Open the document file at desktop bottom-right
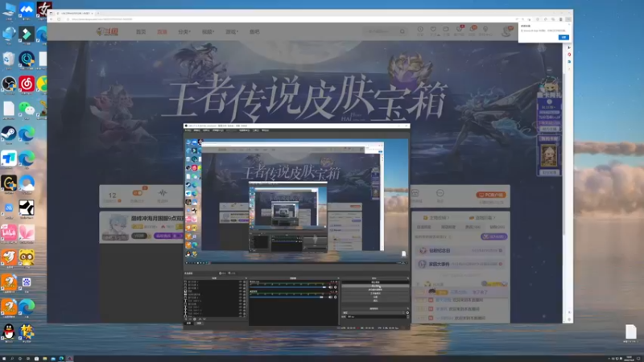 click(630, 331)
